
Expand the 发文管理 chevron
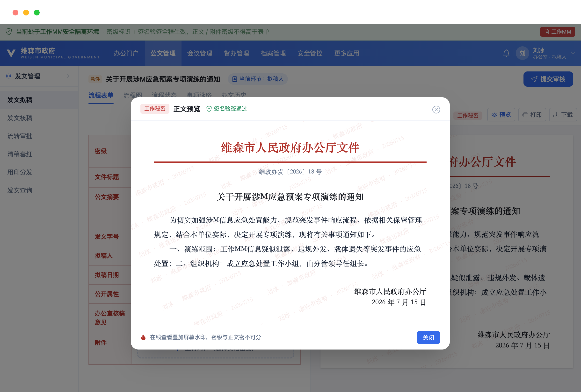(x=68, y=76)
